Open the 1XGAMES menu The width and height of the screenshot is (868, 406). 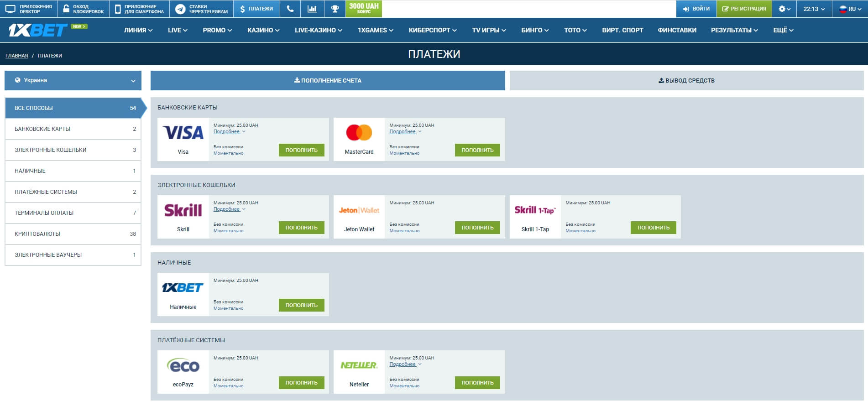tap(376, 30)
